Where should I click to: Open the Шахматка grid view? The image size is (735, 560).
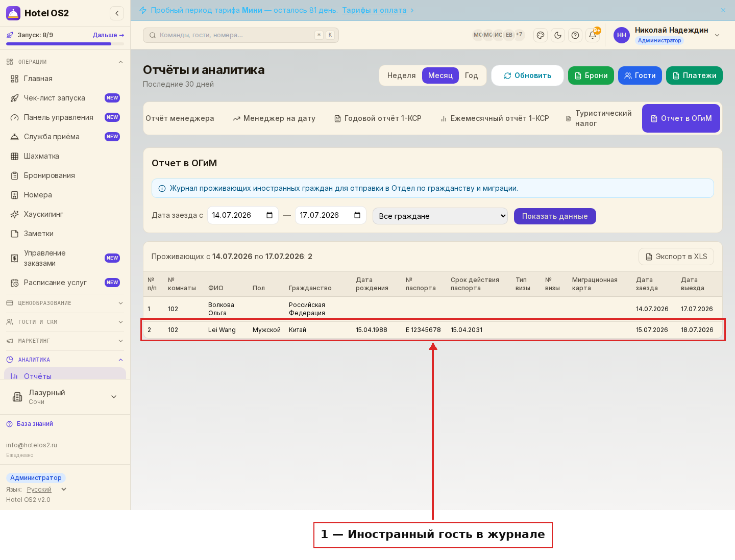click(65, 156)
